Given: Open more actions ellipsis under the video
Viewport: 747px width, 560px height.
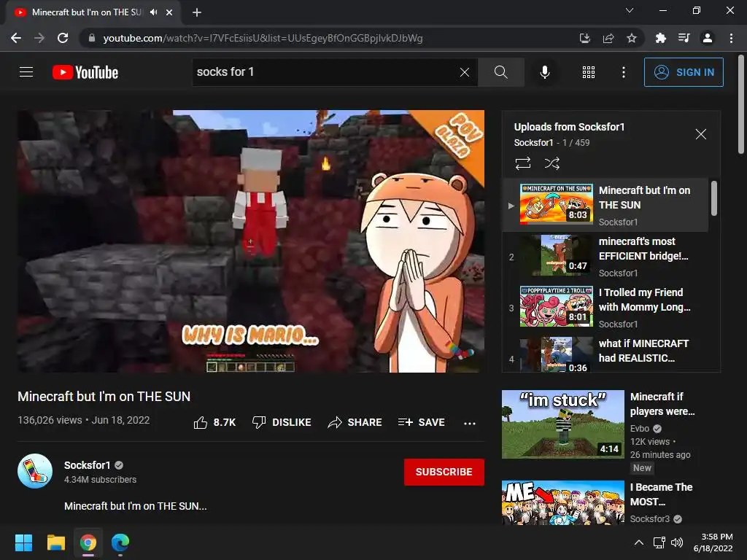Looking at the screenshot, I should 470,423.
